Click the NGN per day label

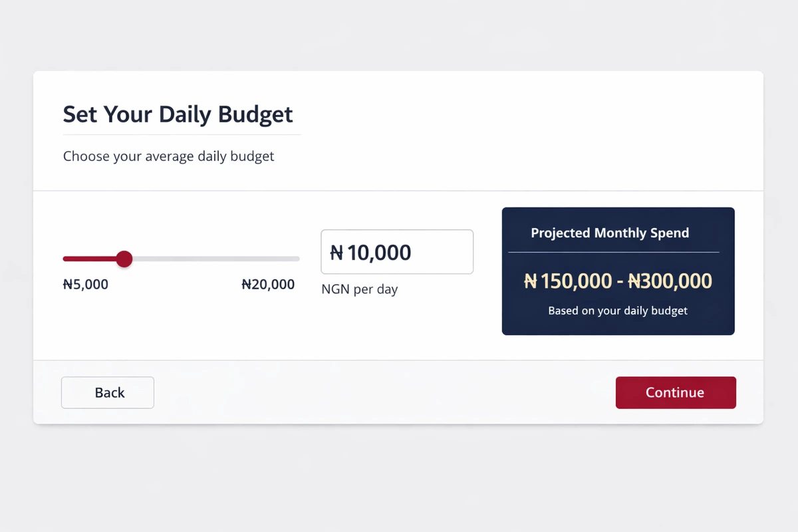coord(360,289)
